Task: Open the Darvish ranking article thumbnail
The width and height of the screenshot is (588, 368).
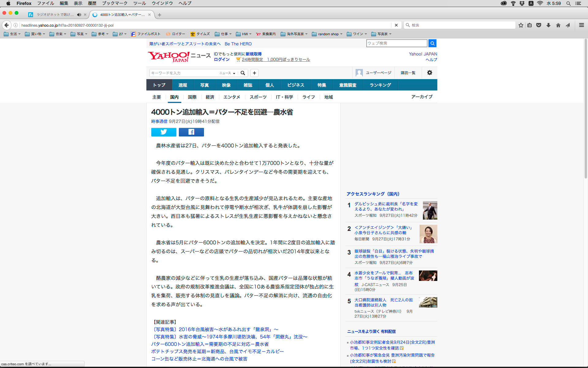Action: point(430,210)
